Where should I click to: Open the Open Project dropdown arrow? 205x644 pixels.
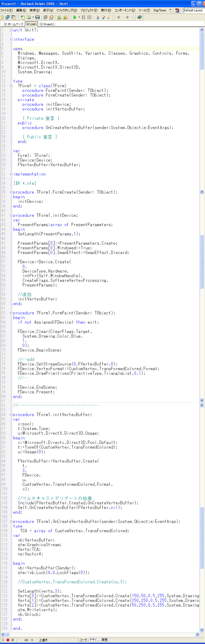(33, 17)
